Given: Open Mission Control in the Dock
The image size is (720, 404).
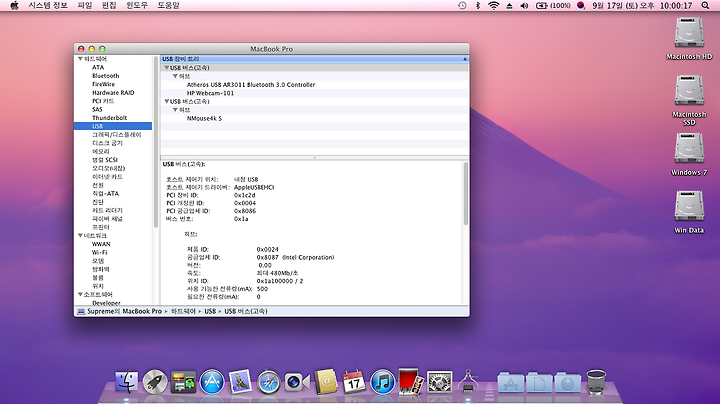Looking at the screenshot, I should pyautogui.click(x=183, y=382).
